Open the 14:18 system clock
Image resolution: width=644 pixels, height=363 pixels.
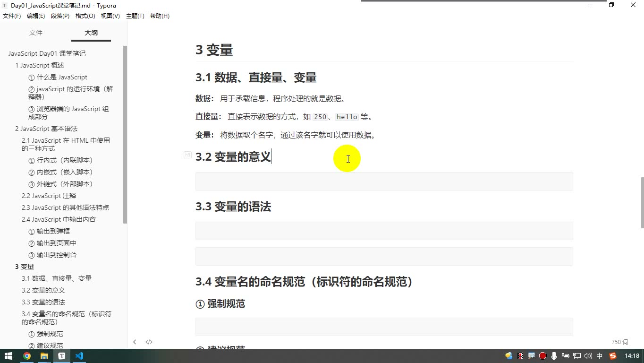click(632, 356)
